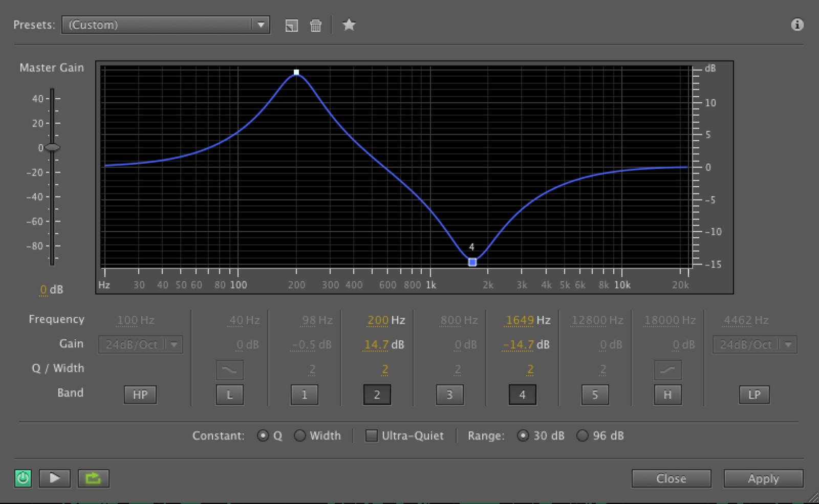Open the HP filter slope dropdown
This screenshot has width=819, height=504.
coord(174,344)
